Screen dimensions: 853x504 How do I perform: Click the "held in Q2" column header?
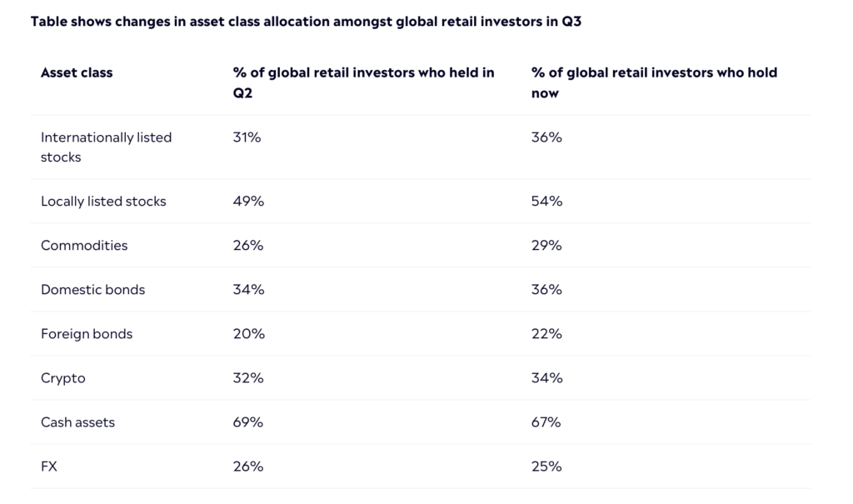click(363, 82)
